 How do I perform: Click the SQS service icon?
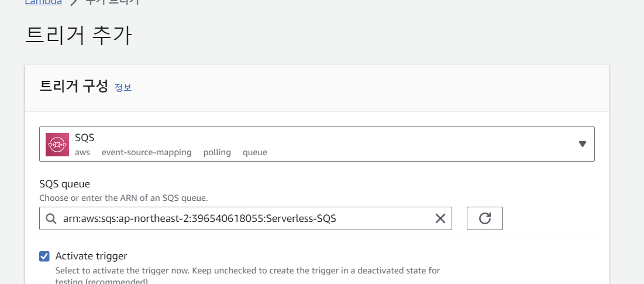[57, 144]
